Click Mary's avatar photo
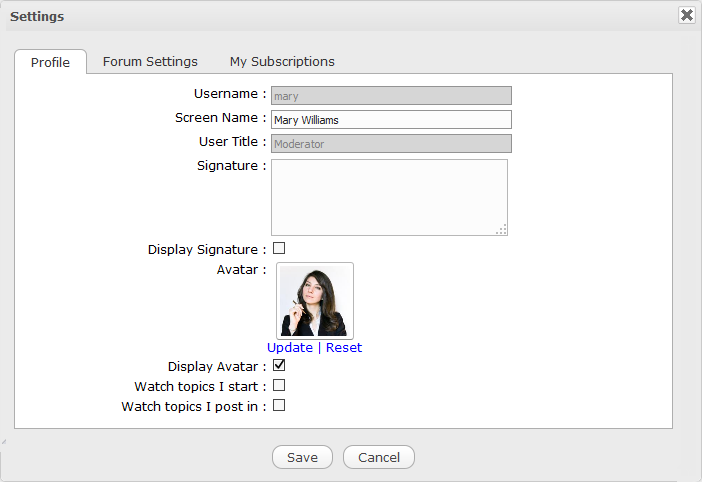The width and height of the screenshot is (702, 482). click(315, 300)
